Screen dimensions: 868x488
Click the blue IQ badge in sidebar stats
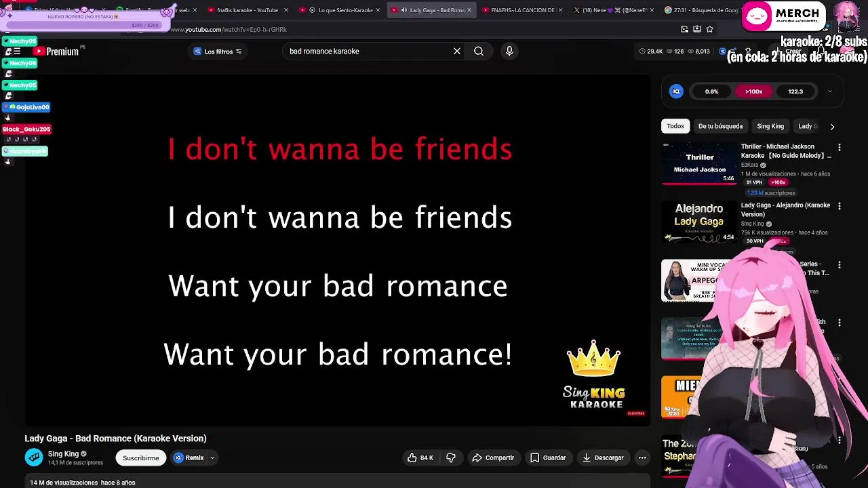click(x=676, y=91)
